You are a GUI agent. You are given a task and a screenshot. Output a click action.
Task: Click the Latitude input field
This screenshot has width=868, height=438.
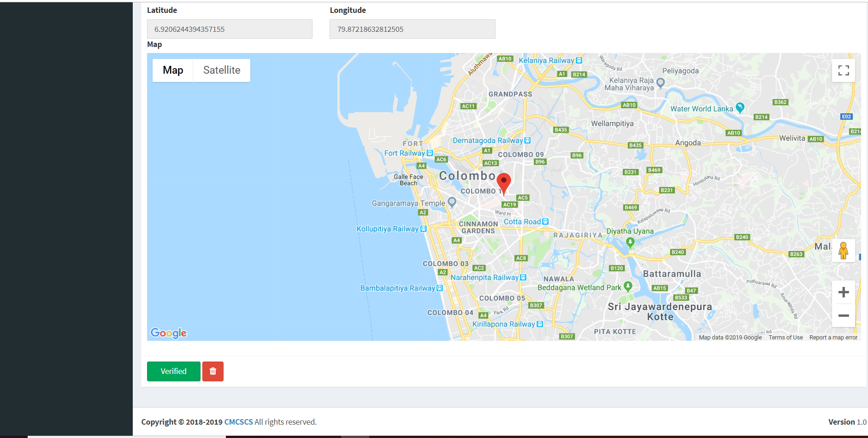(230, 29)
